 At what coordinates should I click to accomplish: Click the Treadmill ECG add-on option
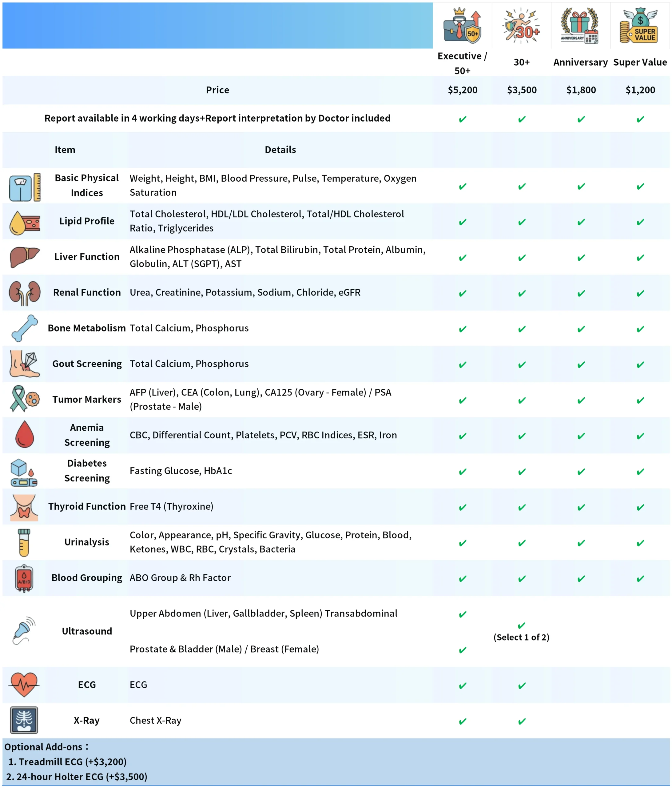[67, 762]
